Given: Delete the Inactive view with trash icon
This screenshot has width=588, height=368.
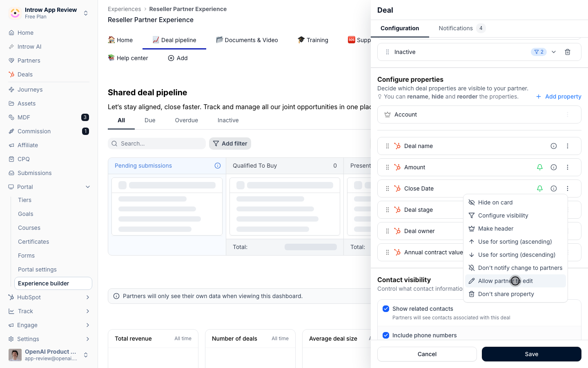Looking at the screenshot, I should click(568, 52).
